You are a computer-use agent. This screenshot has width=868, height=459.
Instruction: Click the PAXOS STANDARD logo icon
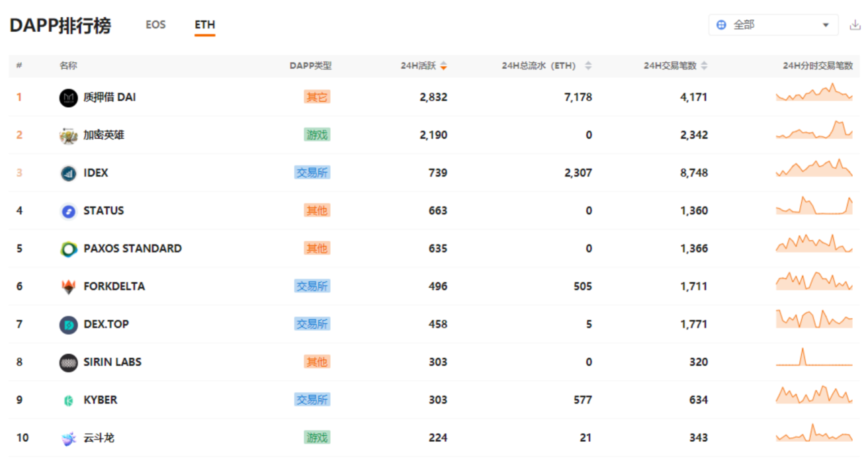68,249
